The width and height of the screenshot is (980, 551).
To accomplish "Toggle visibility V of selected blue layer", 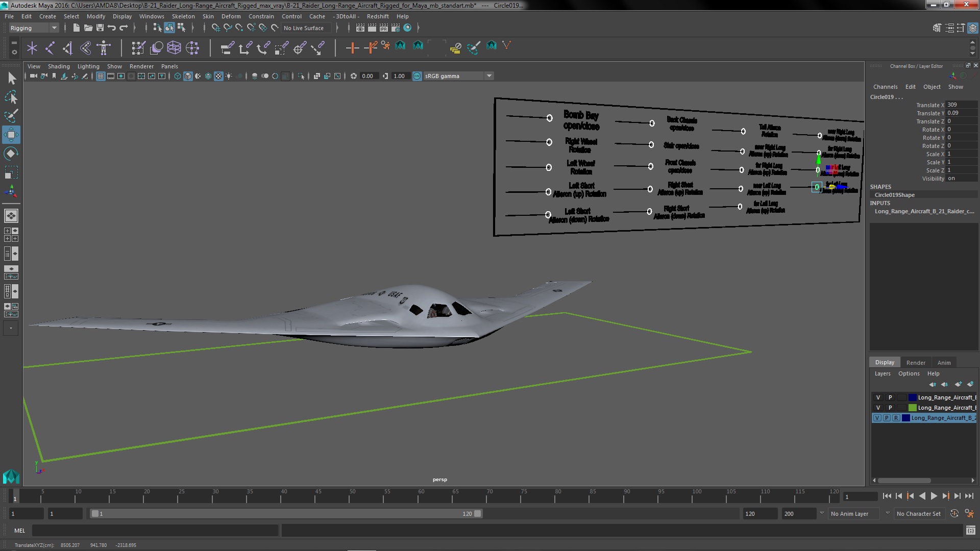I will (877, 418).
